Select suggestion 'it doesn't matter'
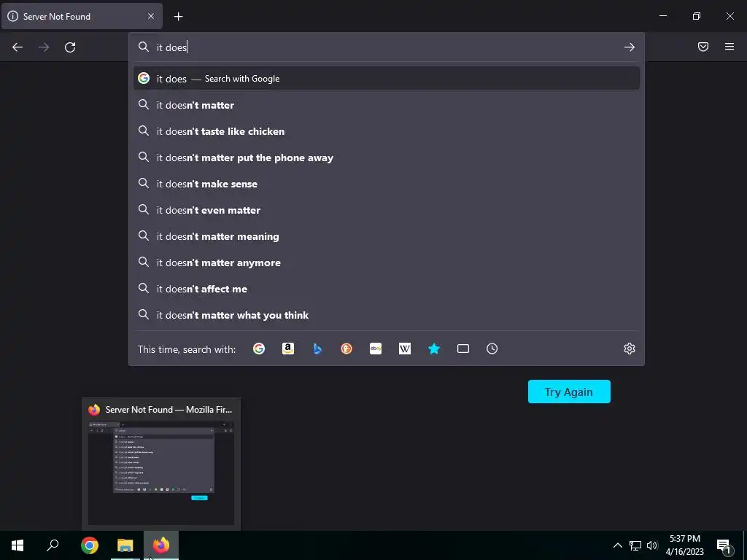Image resolution: width=747 pixels, height=560 pixels. (387, 105)
